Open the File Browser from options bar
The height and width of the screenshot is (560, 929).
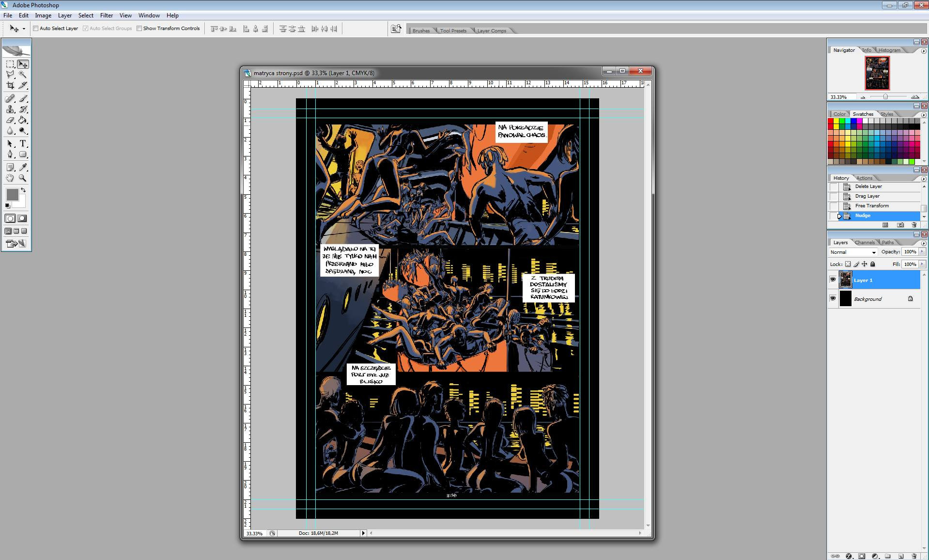[396, 29]
